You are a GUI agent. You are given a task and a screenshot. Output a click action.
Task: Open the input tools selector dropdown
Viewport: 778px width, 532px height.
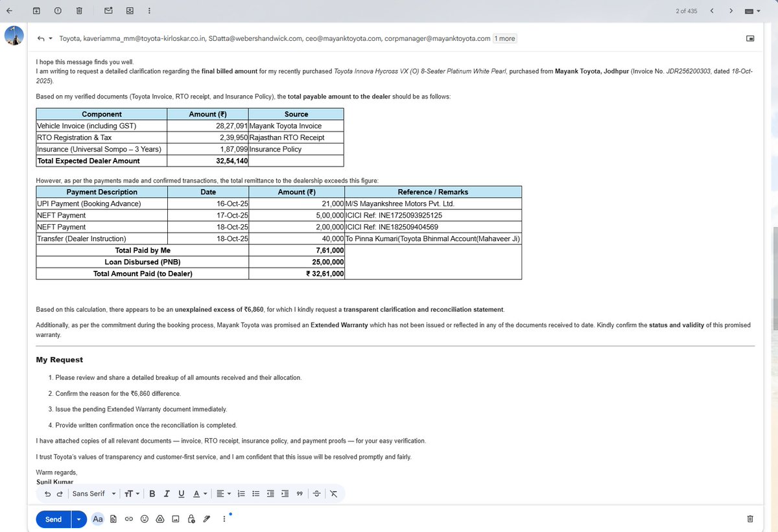[x=753, y=11]
